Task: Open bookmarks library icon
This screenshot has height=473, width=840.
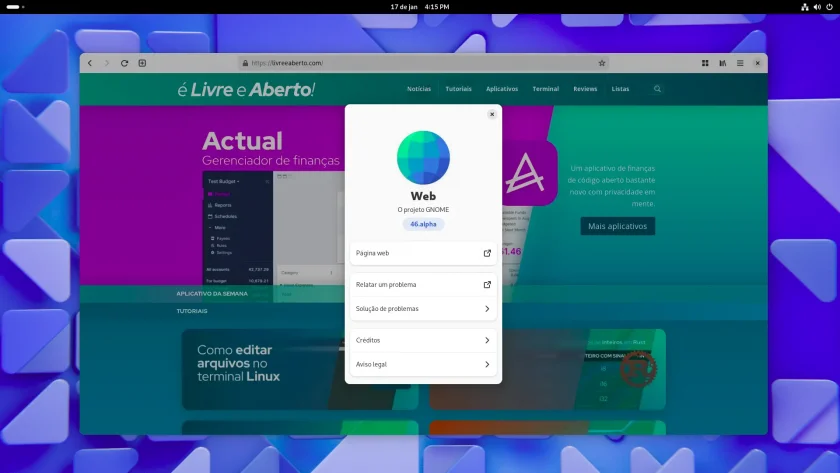Action: pos(723,63)
